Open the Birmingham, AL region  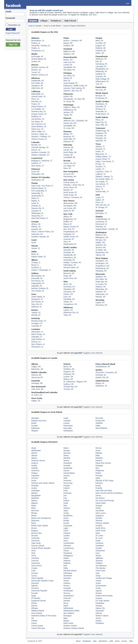pyautogui.click(x=38, y=41)
